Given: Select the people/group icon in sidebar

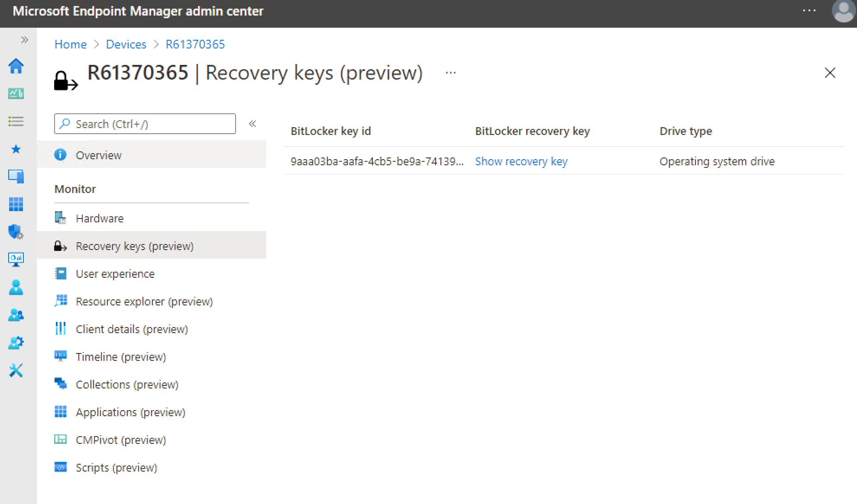Looking at the screenshot, I should click(x=16, y=315).
